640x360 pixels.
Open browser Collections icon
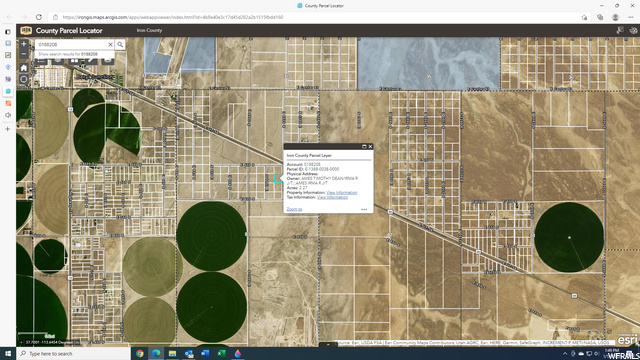click(x=600, y=17)
